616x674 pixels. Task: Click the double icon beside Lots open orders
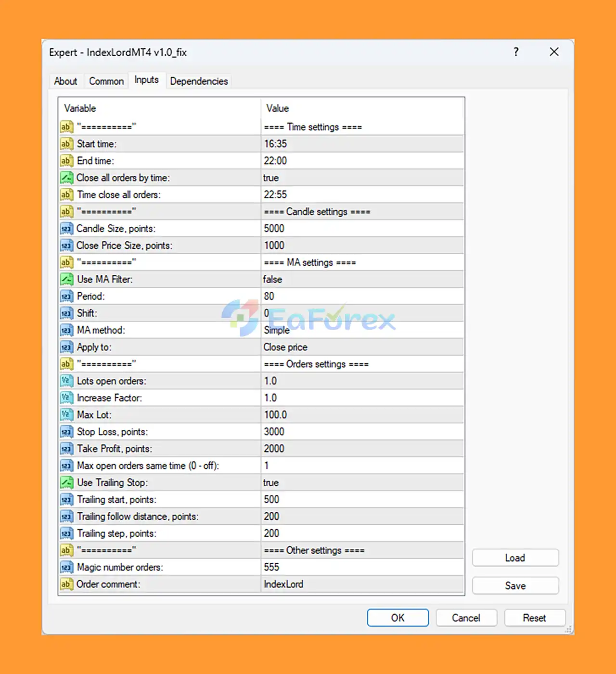[66, 381]
